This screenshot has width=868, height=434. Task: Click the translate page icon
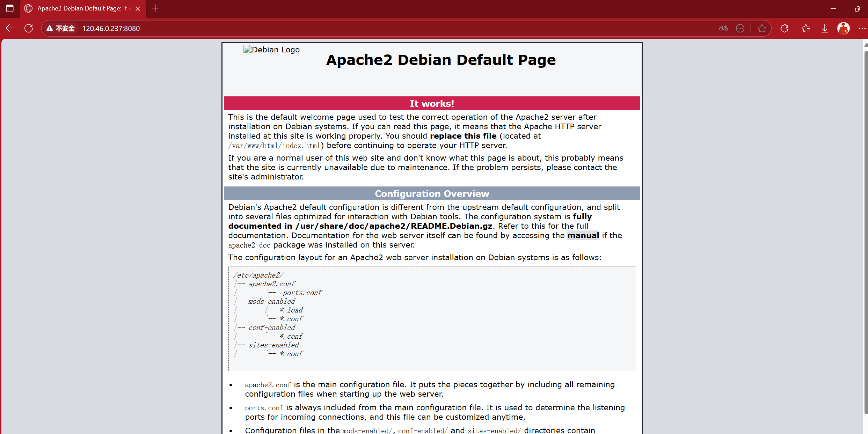723,28
